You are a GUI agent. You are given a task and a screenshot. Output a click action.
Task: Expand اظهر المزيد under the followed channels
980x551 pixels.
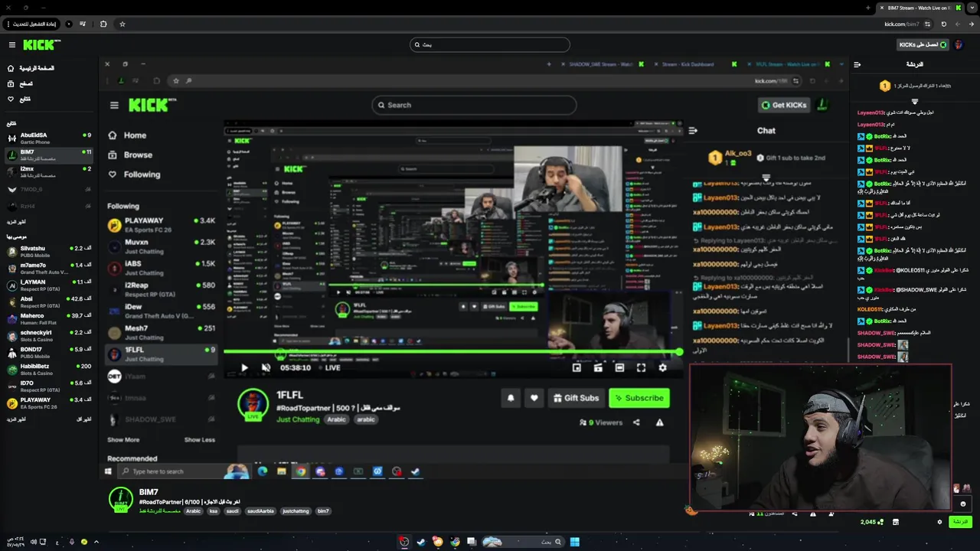pos(16,221)
